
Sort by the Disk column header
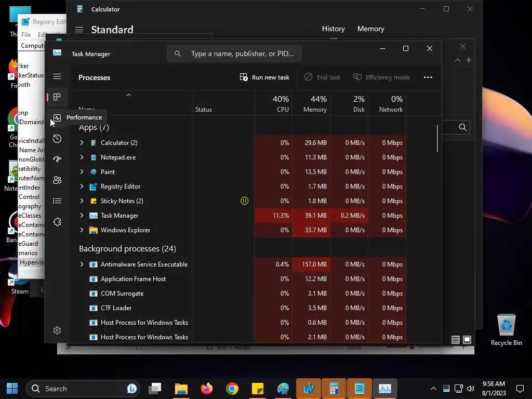(x=349, y=103)
